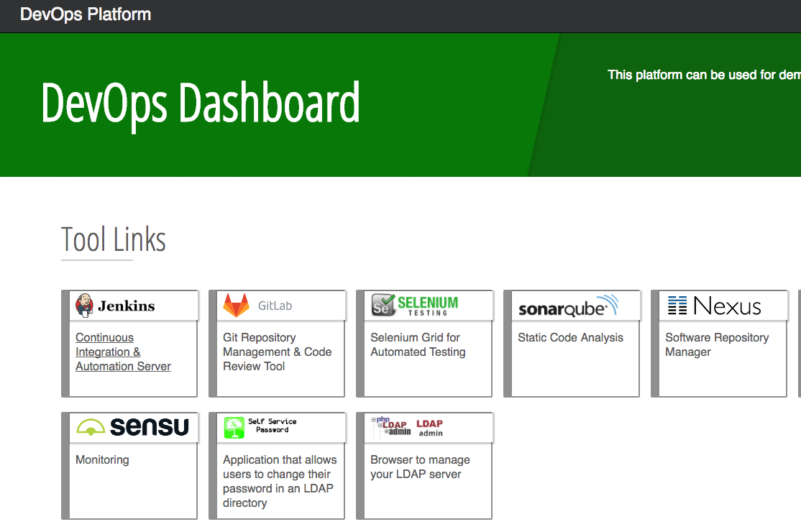
Task: Click the GitLab fox logo
Action: tap(236, 306)
